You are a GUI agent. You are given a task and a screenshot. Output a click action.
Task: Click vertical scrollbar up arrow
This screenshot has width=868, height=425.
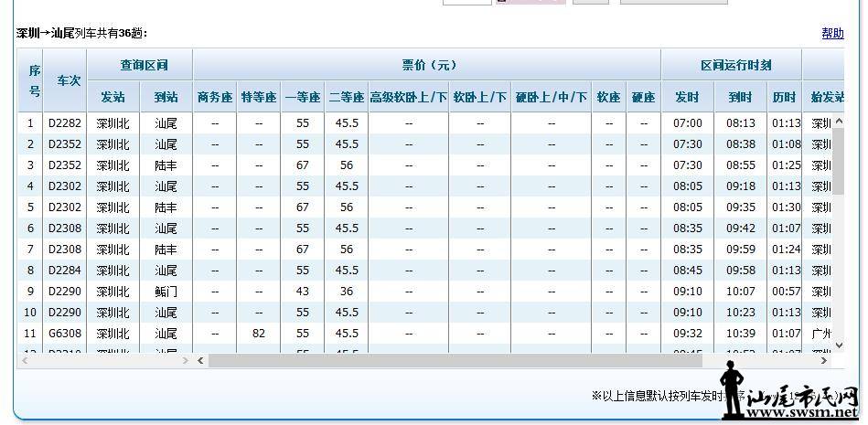pos(837,120)
